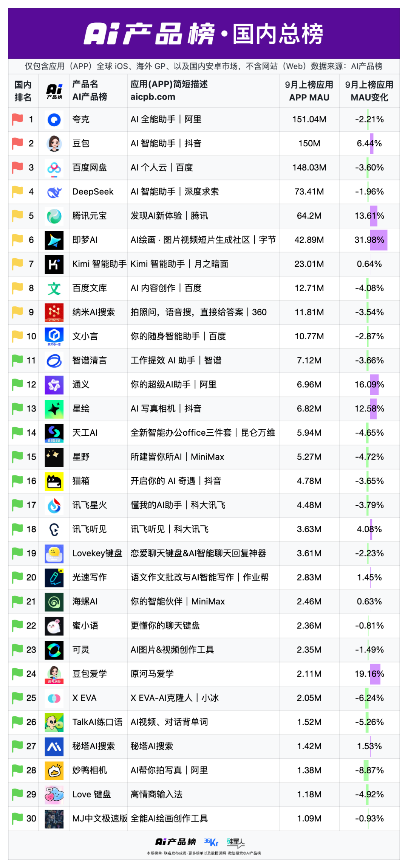Click the 秘塔AI搜索 blue icon
Viewport: 408px width, 868px height.
[x=54, y=747]
